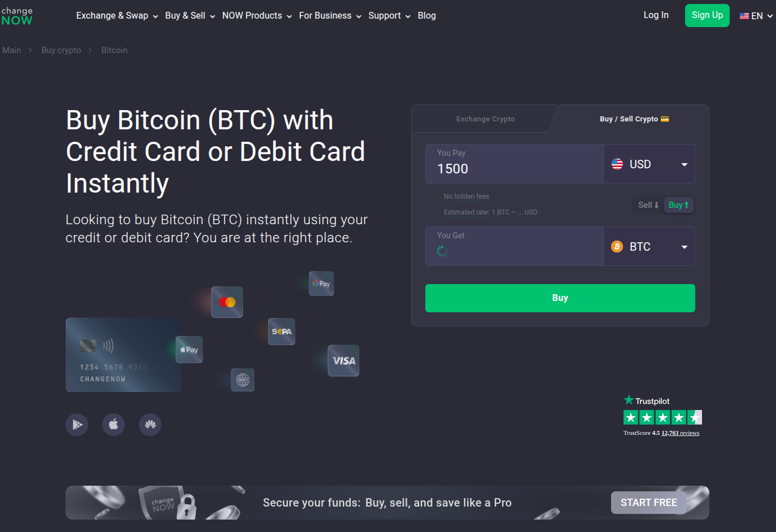This screenshot has width=776, height=532.
Task: Click the Google Pay icon
Action: [321, 284]
